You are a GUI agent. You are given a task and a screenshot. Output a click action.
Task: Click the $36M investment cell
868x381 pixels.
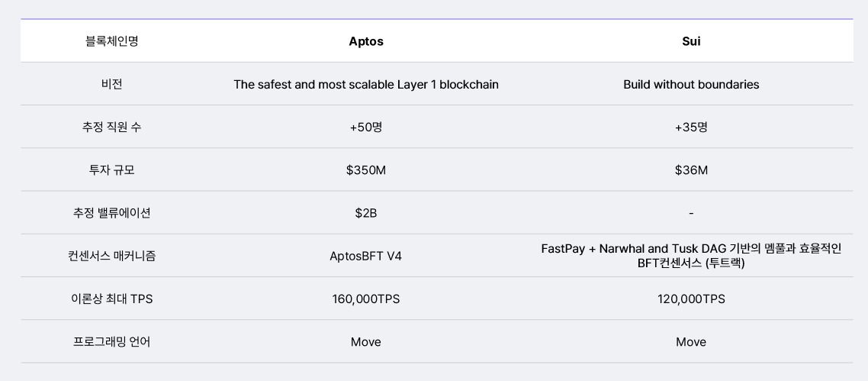(x=691, y=170)
